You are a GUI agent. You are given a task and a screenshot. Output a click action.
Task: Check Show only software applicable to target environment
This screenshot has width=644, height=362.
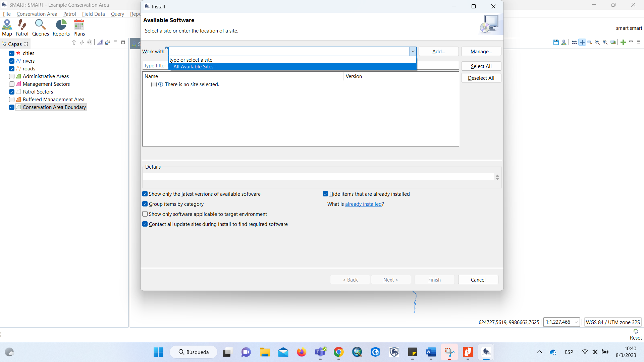coord(145,214)
